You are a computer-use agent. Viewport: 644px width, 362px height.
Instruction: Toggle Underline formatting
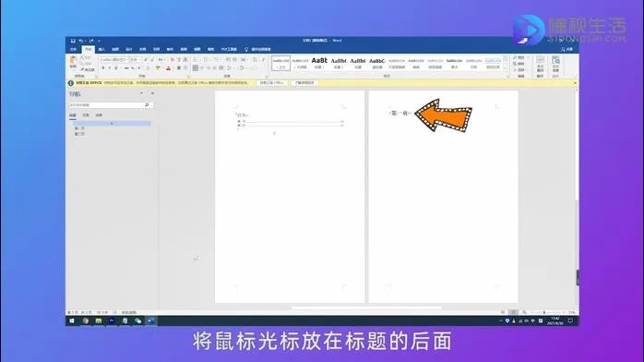pos(116,68)
